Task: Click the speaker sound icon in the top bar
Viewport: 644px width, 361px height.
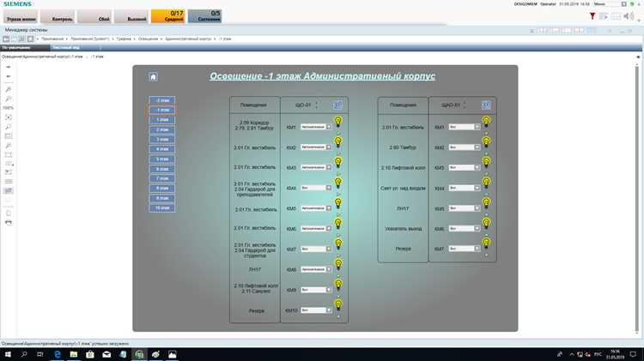Action: pos(628,16)
